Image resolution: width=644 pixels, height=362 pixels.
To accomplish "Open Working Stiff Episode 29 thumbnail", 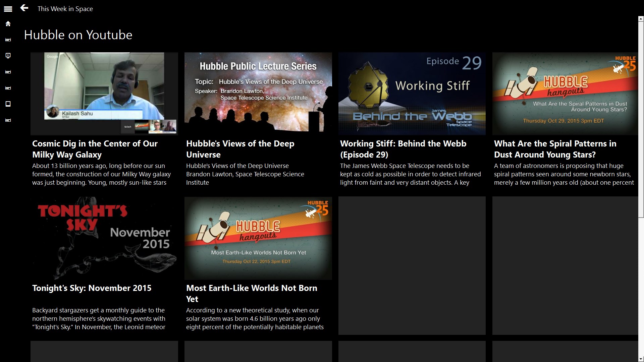I will [x=412, y=94].
